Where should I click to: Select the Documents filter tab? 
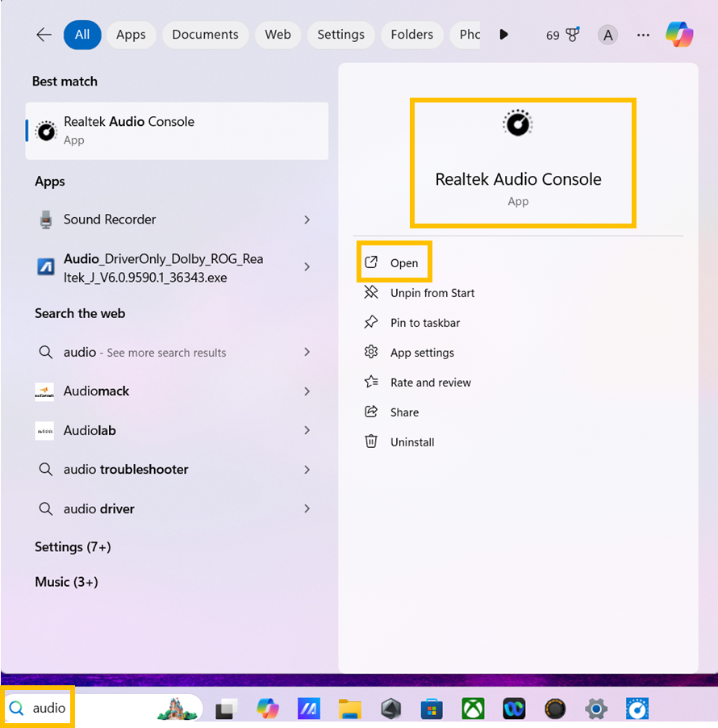pos(205,35)
